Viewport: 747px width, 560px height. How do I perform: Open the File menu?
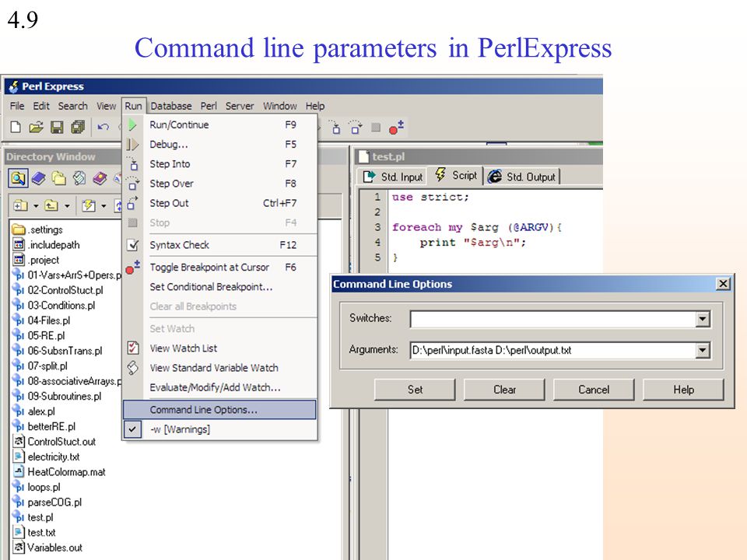click(x=17, y=106)
